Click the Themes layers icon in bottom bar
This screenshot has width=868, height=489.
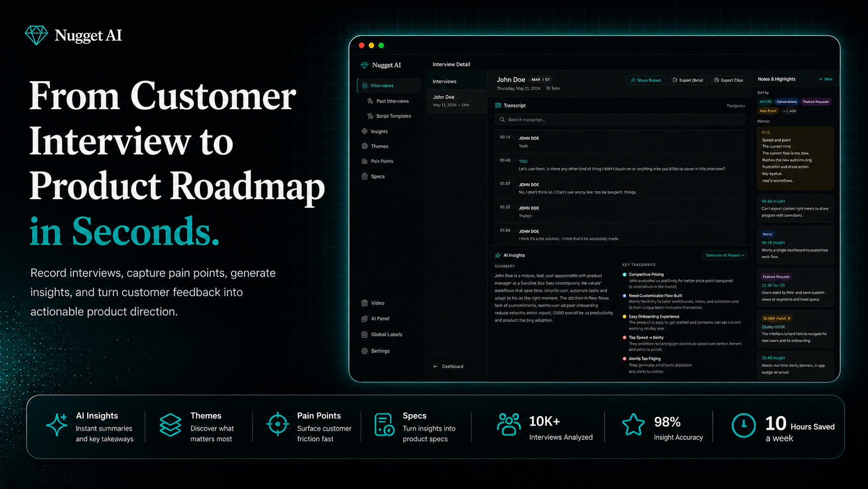click(x=170, y=425)
